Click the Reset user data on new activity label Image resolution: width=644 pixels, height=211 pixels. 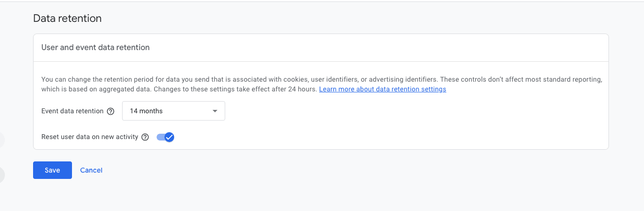click(90, 137)
